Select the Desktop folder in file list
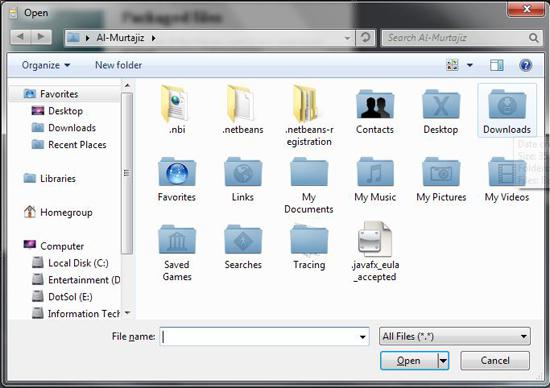 tap(441, 110)
